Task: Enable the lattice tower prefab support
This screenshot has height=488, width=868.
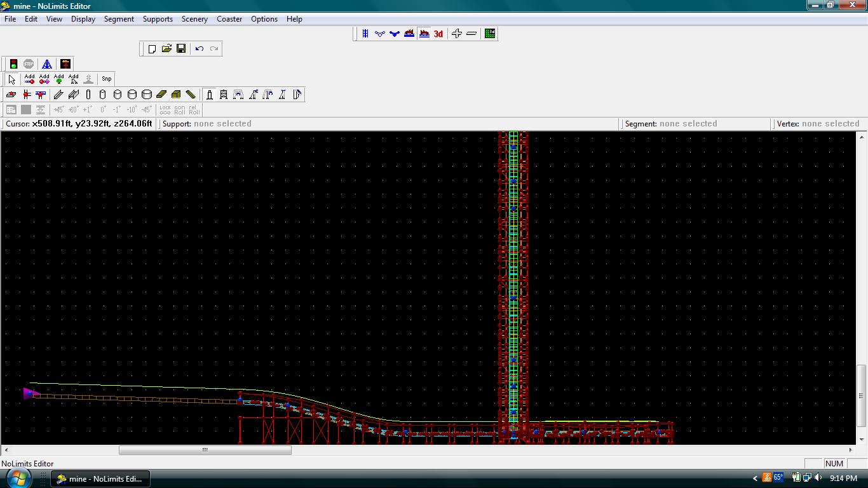Action: click(x=224, y=95)
